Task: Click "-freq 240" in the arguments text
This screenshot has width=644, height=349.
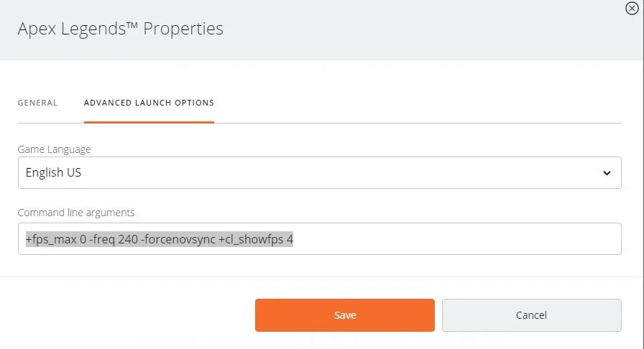Action: pyautogui.click(x=114, y=239)
